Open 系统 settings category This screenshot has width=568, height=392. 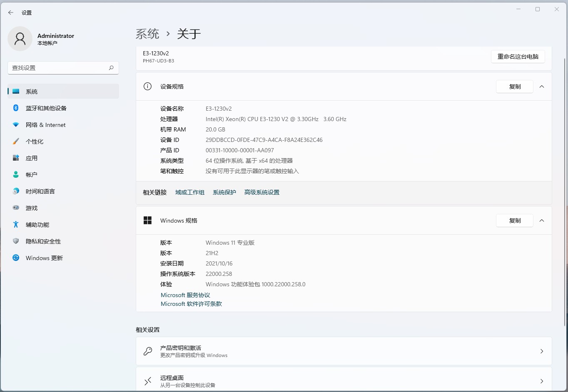point(63,91)
